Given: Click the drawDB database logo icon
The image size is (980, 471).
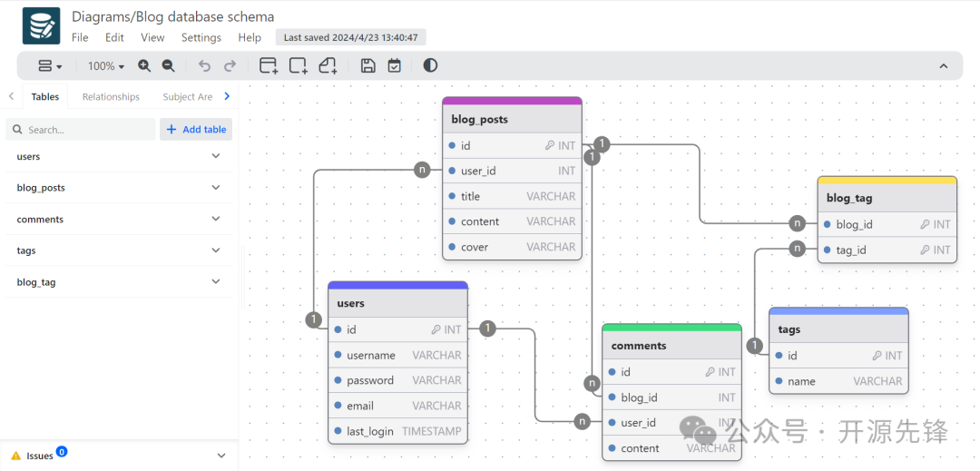Looking at the screenshot, I should click(x=41, y=25).
